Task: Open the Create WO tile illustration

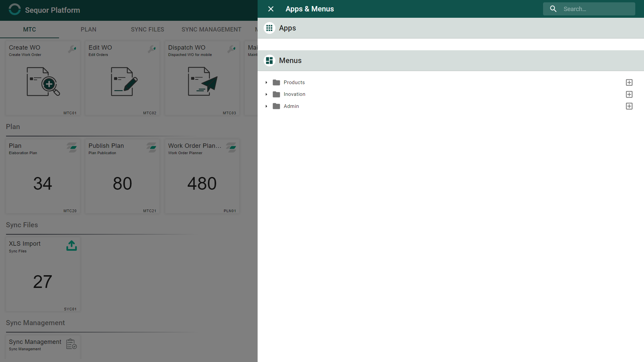Action: (43, 82)
